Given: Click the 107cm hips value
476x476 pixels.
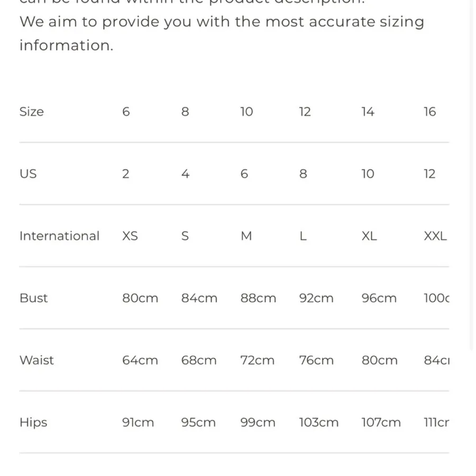Looking at the screenshot, I should [x=381, y=423].
